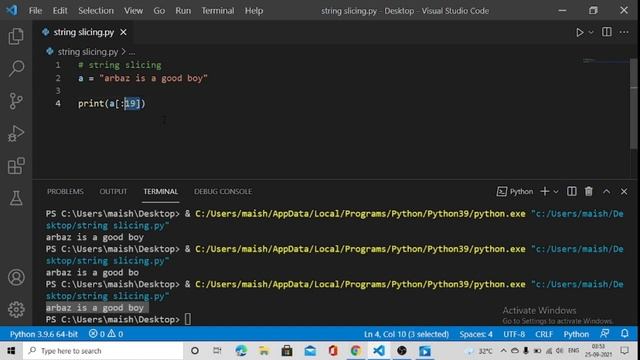Click the terminal input prompt cursor
The width and height of the screenshot is (640, 360).
tap(187, 319)
